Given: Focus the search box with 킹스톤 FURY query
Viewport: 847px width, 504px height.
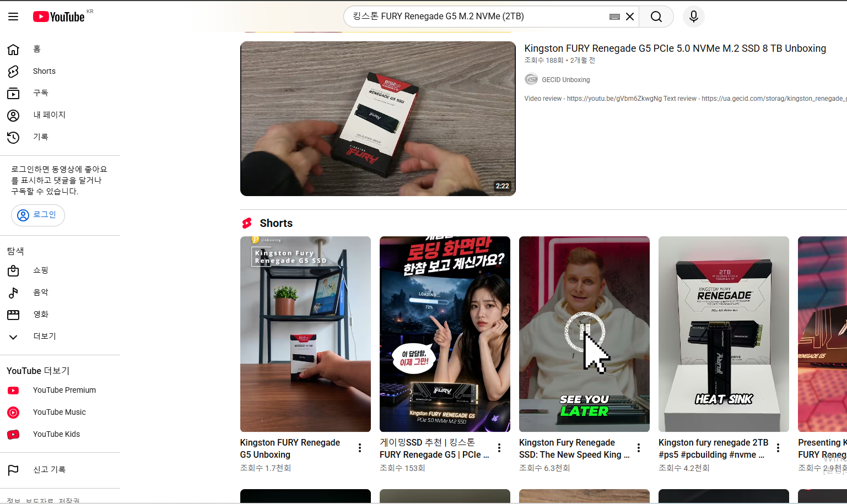Looking at the screenshot, I should point(477,17).
